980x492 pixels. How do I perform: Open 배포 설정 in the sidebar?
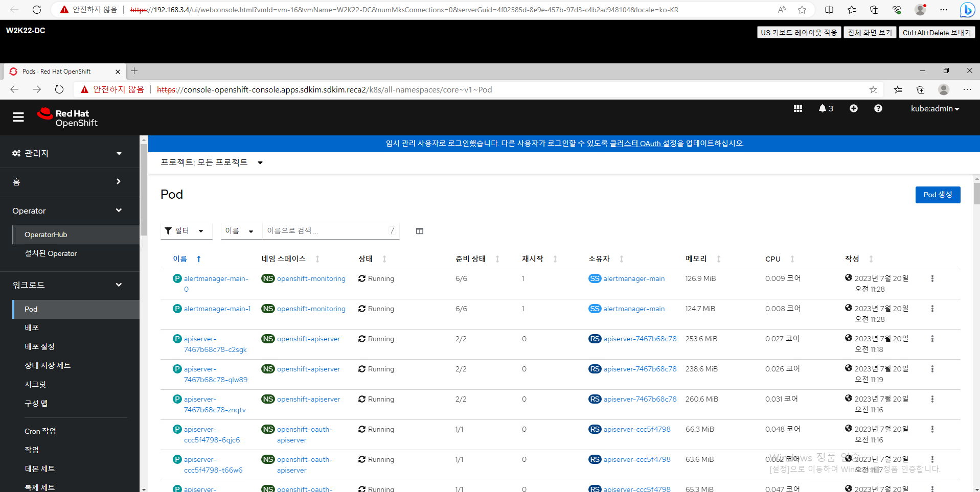pos(76,346)
